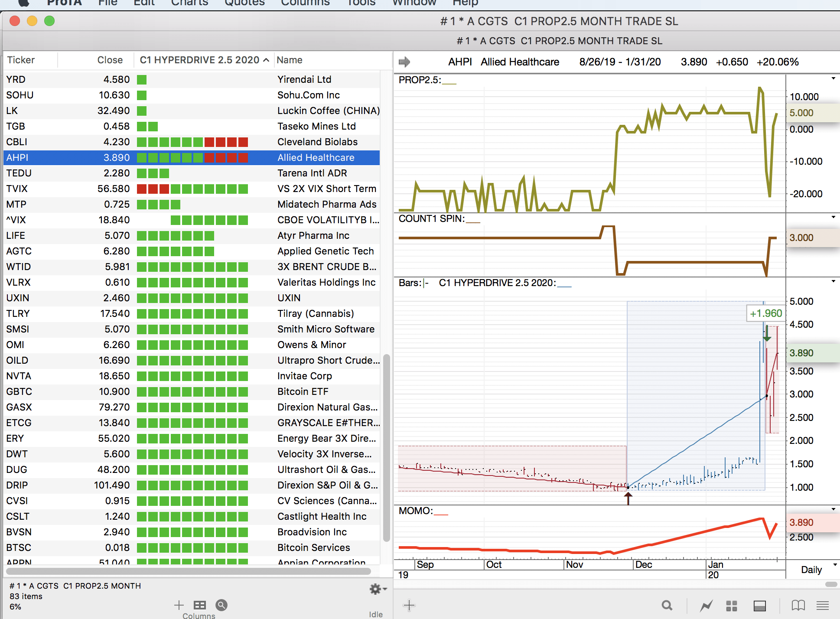Click the watchlist search magnifier icon
Image resolution: width=840 pixels, height=619 pixels.
(221, 605)
